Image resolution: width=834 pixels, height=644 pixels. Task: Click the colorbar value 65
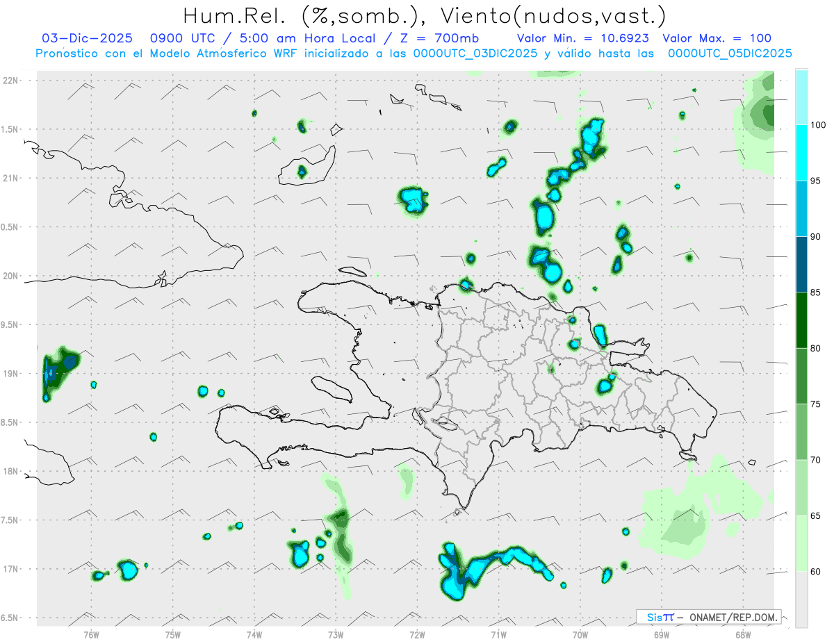coord(816,515)
